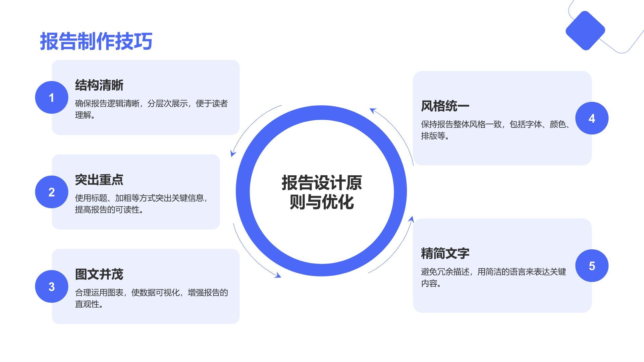Select the heading 突出重点
This screenshot has height=362, width=644.
tap(99, 180)
